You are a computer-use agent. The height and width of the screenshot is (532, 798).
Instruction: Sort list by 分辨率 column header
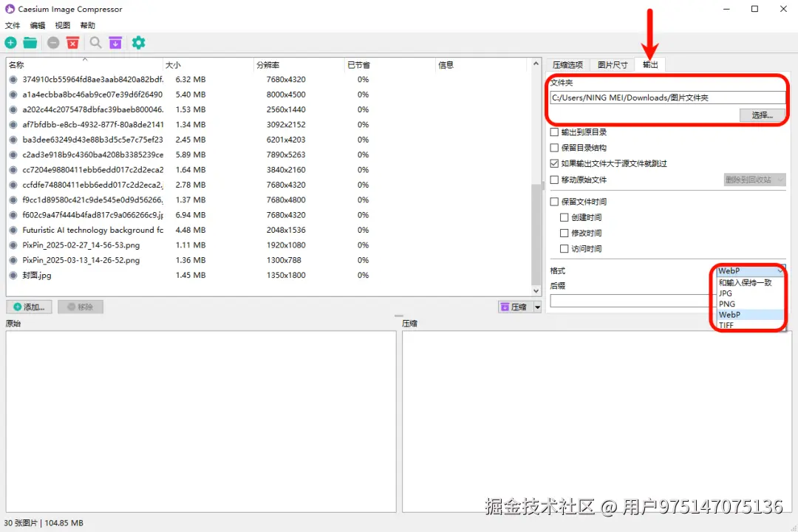tap(299, 65)
